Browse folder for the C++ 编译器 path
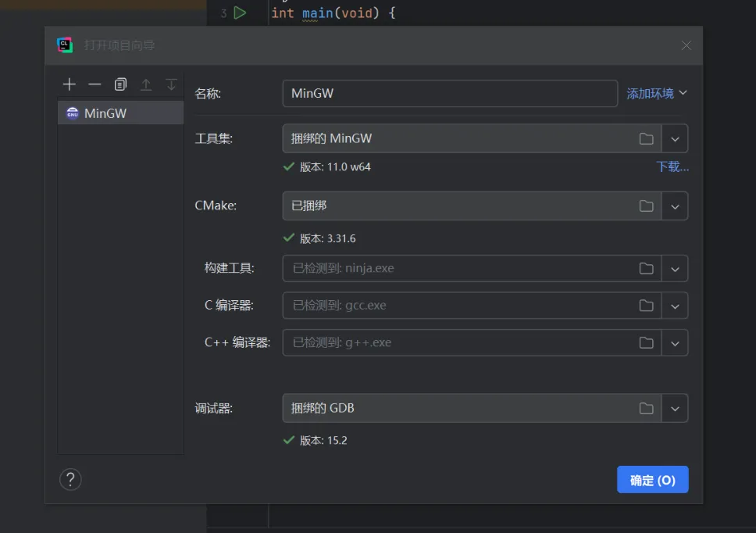The height and width of the screenshot is (533, 756). click(646, 342)
